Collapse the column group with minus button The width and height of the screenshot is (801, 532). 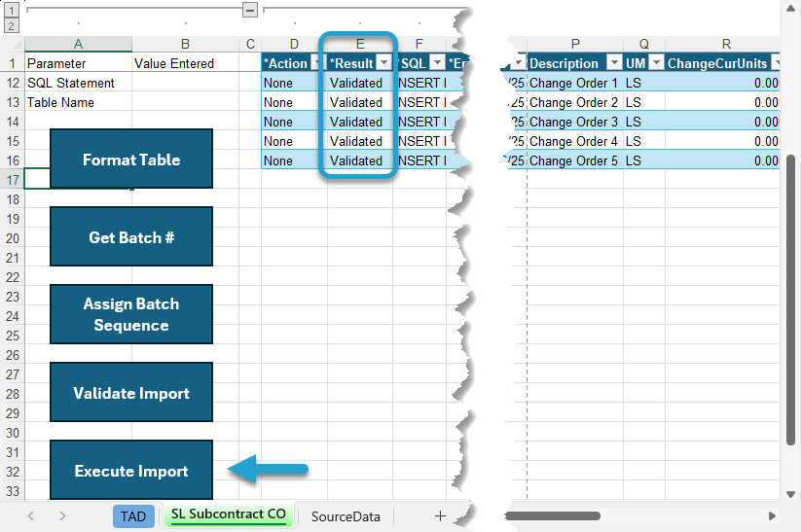250,9
